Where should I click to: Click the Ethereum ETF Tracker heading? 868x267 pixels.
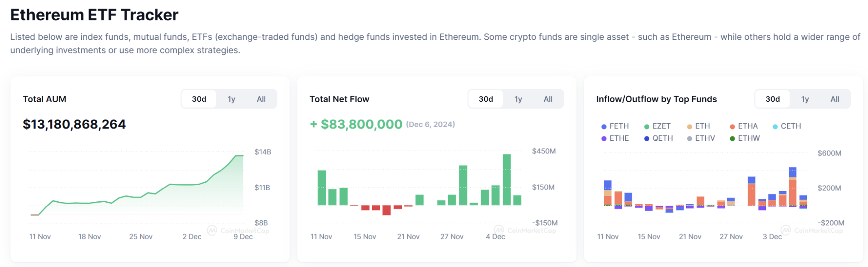(94, 15)
